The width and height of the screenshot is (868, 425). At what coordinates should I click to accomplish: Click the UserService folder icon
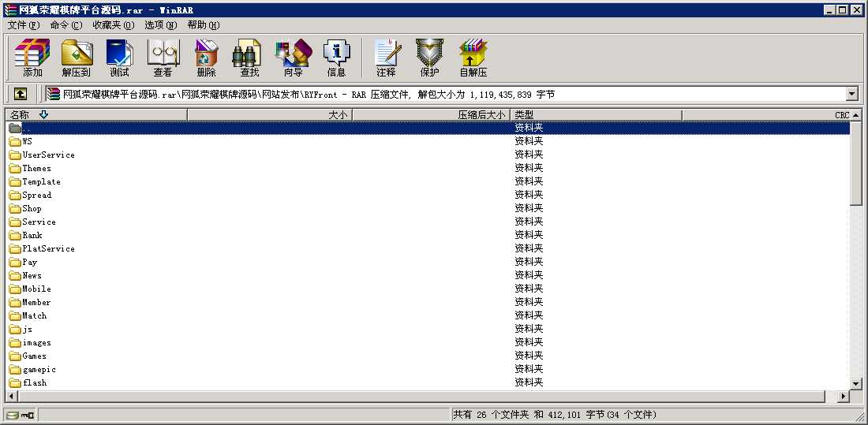[15, 155]
